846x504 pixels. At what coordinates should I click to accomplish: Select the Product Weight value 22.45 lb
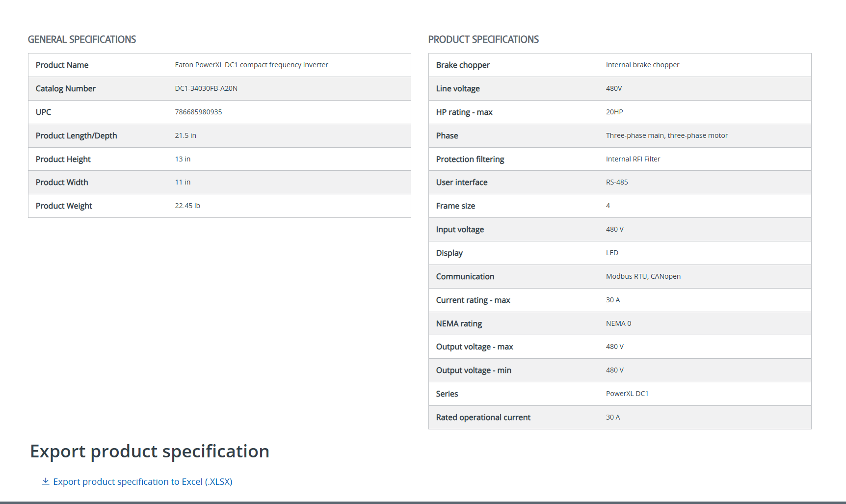(187, 206)
